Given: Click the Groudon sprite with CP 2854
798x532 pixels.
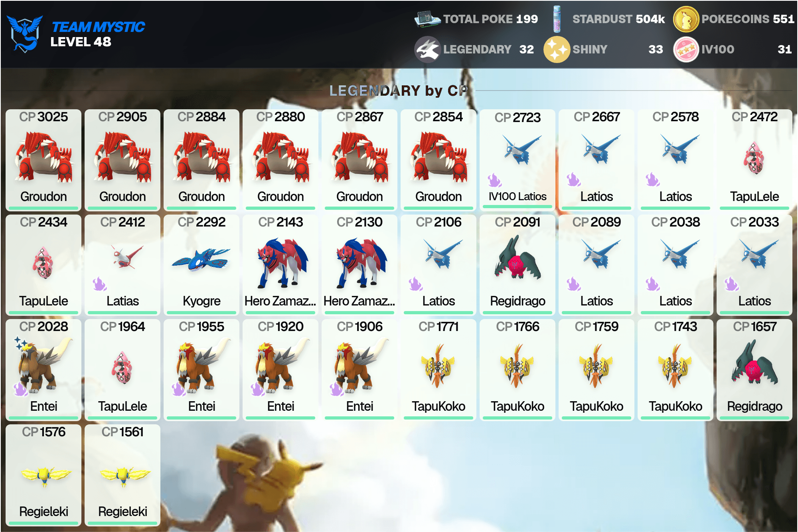Looking at the screenshot, I should click(x=439, y=157).
